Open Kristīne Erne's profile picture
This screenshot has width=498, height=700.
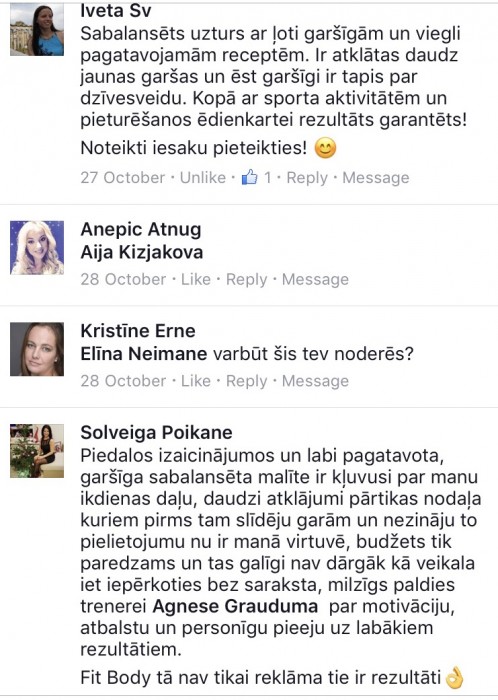point(37,349)
